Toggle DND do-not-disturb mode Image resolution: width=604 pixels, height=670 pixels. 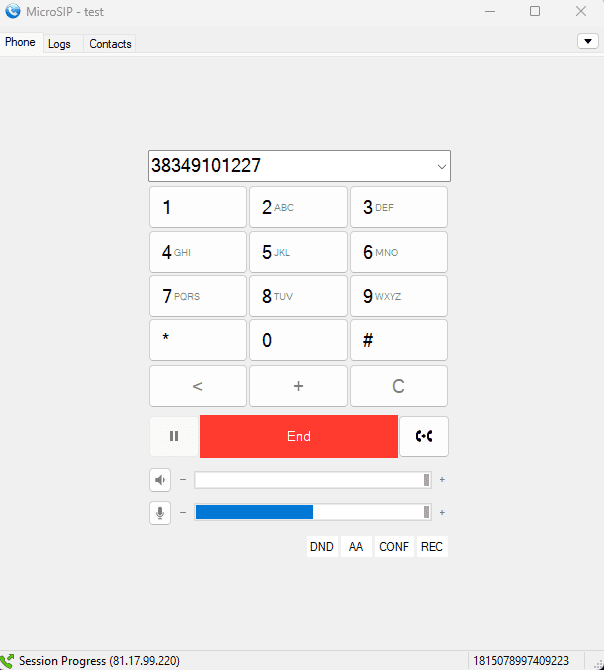[x=321, y=547]
